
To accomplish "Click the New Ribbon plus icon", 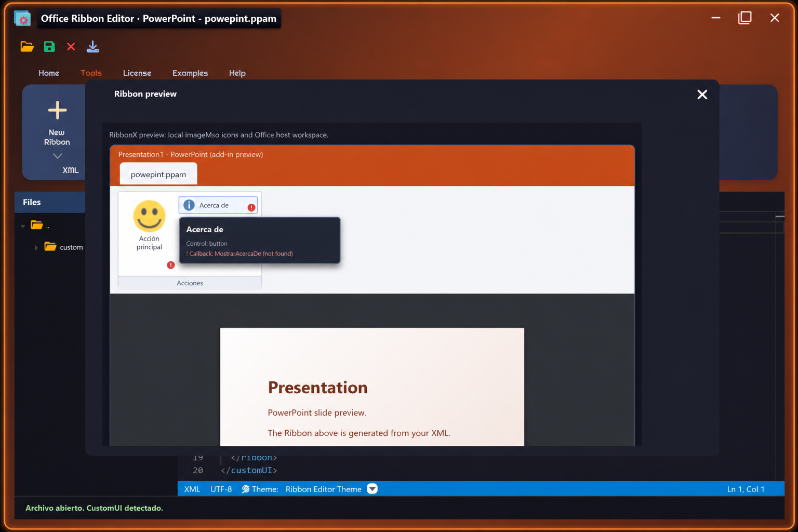I will [x=57, y=110].
